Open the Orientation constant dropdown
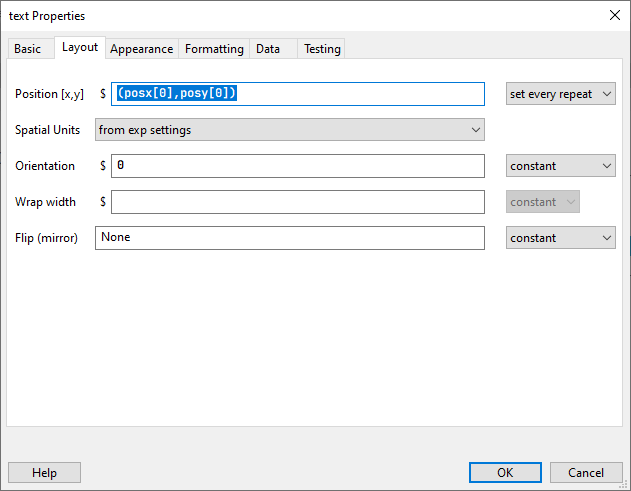The height and width of the screenshot is (491, 631). 560,166
